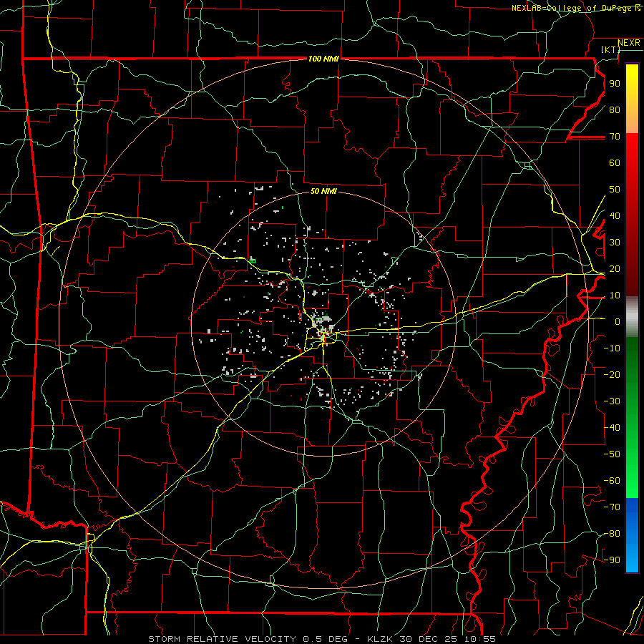
Task: Click the -50 value on the velocity scale
Action: (612, 454)
